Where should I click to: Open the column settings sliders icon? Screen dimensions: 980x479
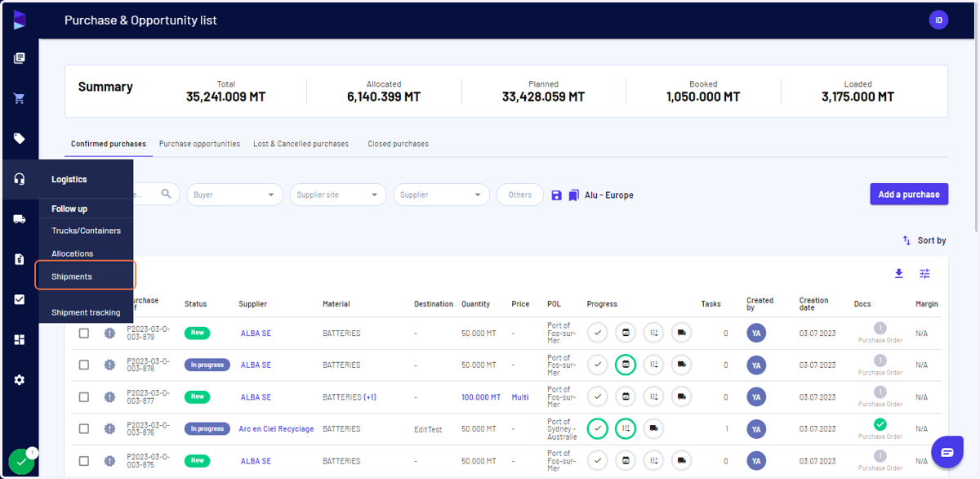pyautogui.click(x=924, y=273)
